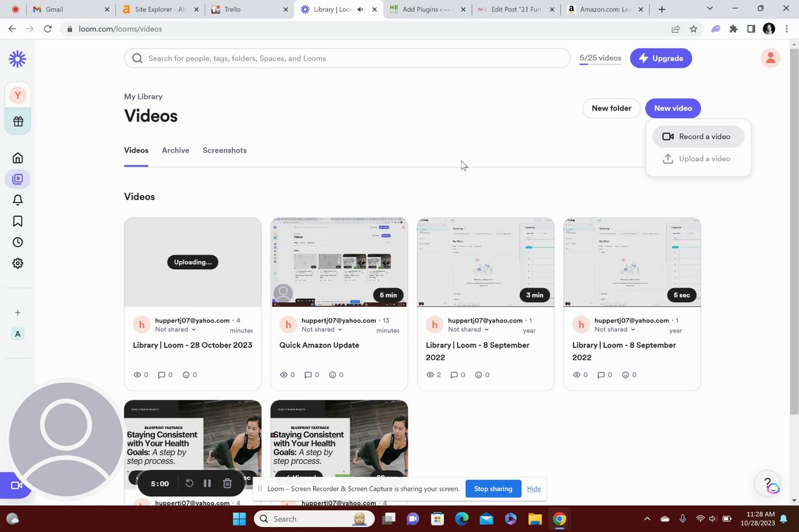
Task: Expand Not shared dropdown on 28 October video
Action: pos(175,329)
